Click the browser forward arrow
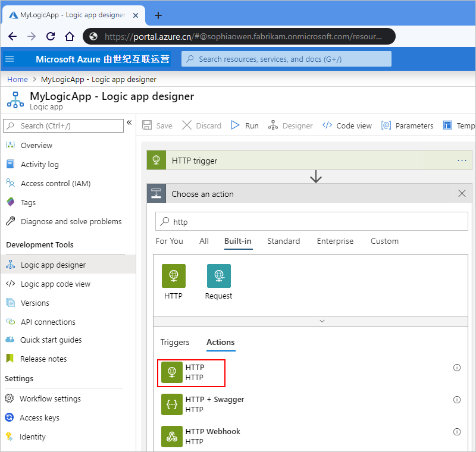The width and height of the screenshot is (476, 452). (x=32, y=36)
